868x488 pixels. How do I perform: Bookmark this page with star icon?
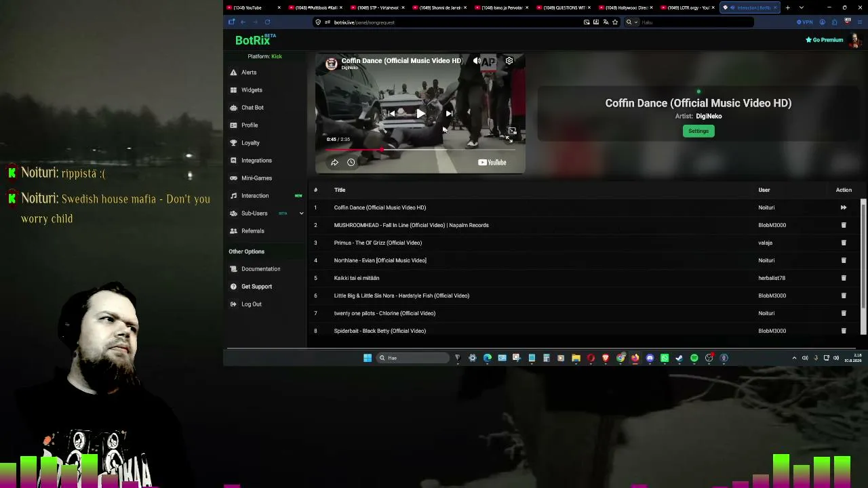pyautogui.click(x=615, y=22)
